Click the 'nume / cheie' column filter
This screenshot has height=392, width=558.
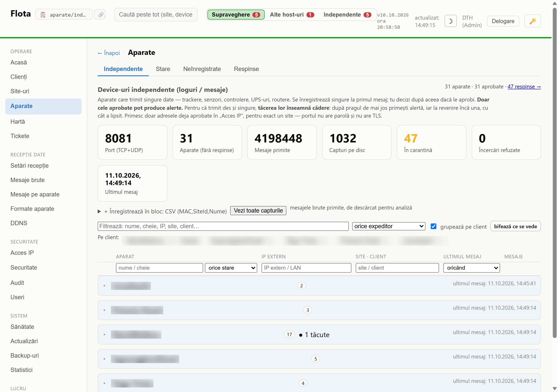[x=159, y=268]
